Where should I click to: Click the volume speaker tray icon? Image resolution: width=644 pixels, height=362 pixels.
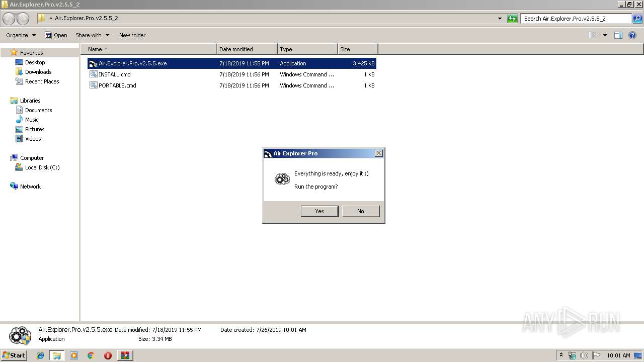click(584, 355)
